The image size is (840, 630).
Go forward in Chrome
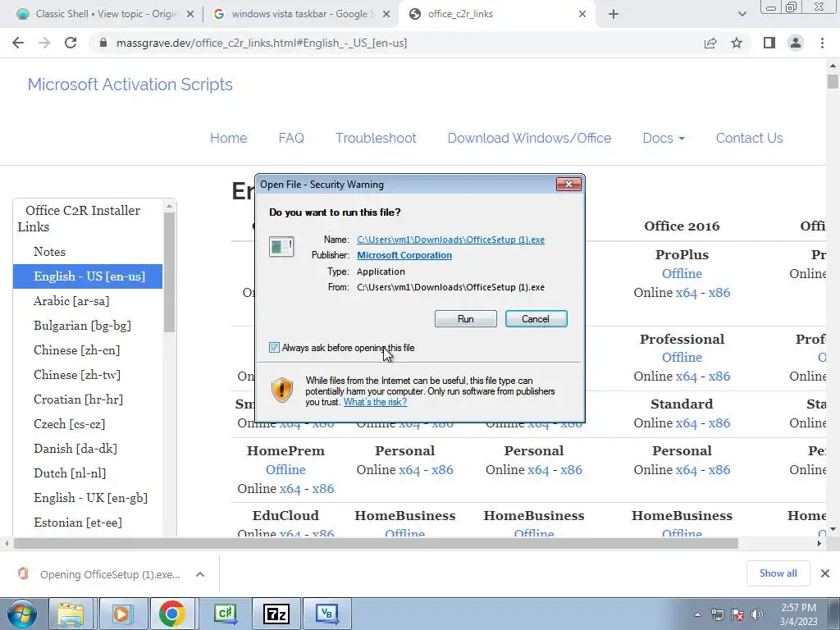44,43
